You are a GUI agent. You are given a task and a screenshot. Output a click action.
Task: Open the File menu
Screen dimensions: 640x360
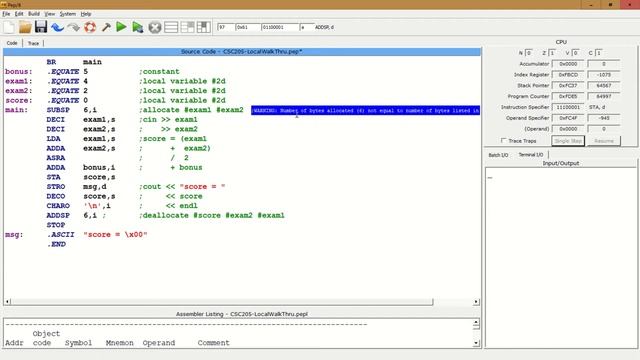point(6,14)
